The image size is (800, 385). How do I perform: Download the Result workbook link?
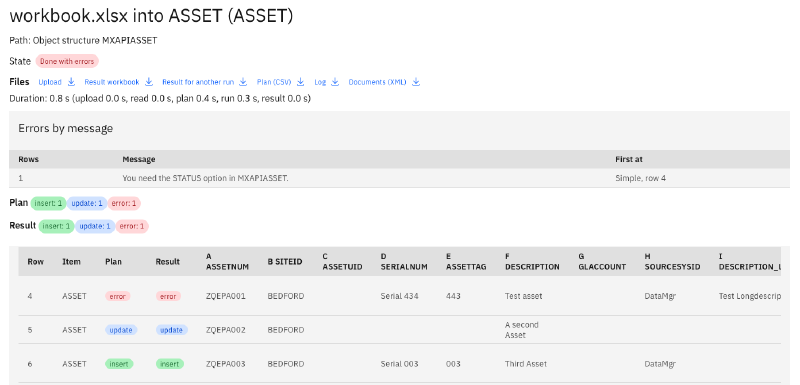(x=112, y=82)
